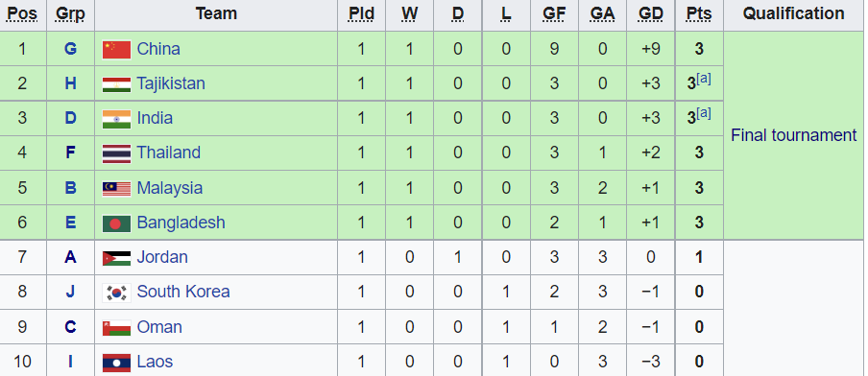Image resolution: width=868 pixels, height=376 pixels.
Task: Open the Oman team link
Action: pyautogui.click(x=159, y=327)
